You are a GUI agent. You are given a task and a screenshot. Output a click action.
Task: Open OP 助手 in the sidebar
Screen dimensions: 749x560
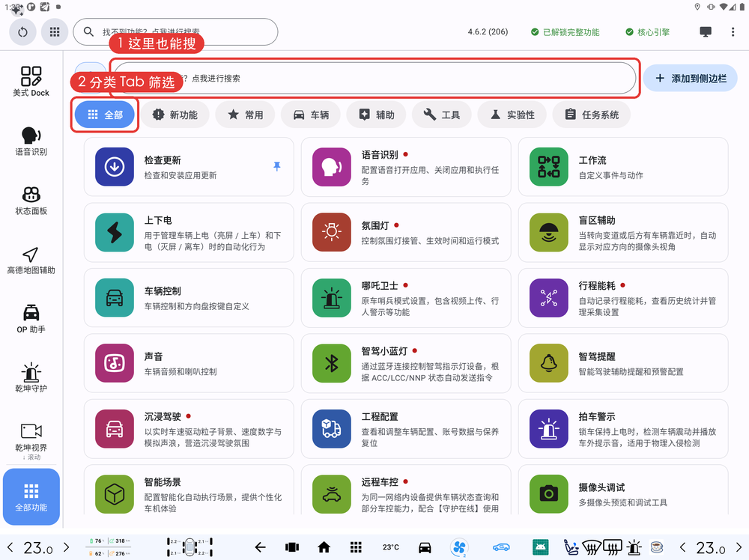(x=31, y=319)
